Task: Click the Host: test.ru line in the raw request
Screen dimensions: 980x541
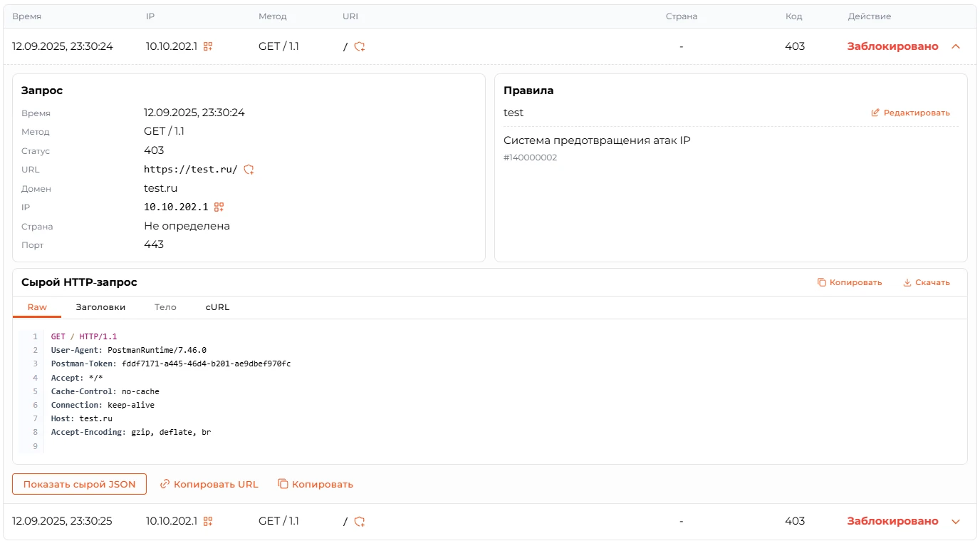Action: (82, 418)
